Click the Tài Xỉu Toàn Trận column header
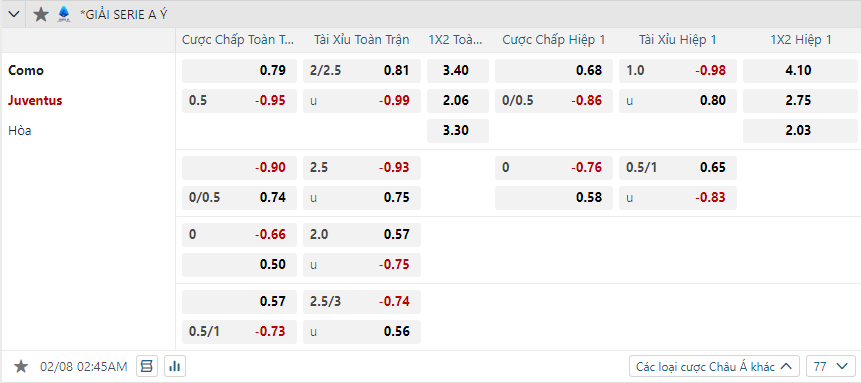This screenshot has height=383, width=861. (x=362, y=40)
